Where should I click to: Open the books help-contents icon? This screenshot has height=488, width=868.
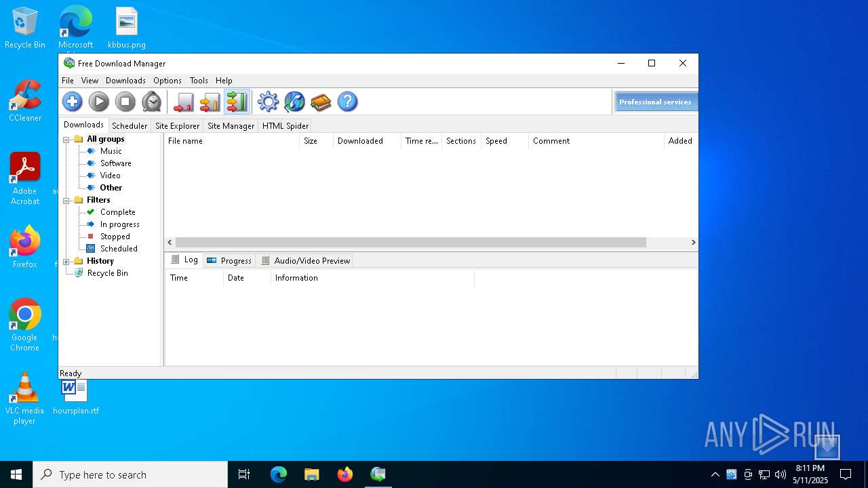tap(321, 102)
